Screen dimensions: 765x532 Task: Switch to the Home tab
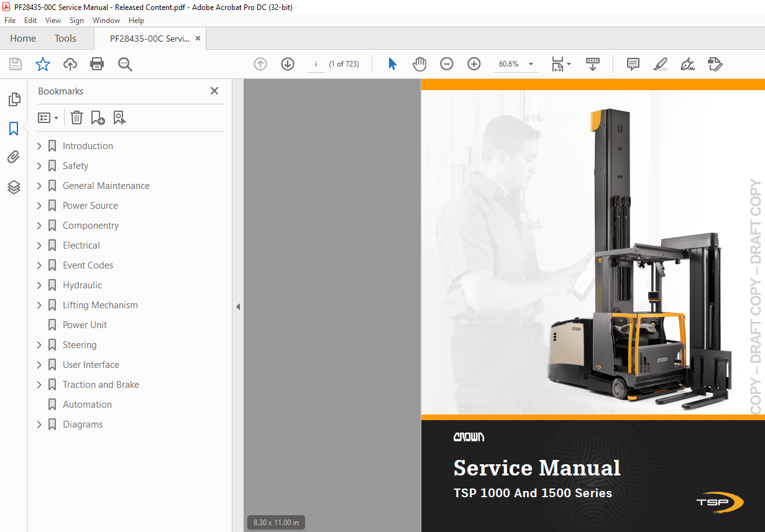pos(23,39)
